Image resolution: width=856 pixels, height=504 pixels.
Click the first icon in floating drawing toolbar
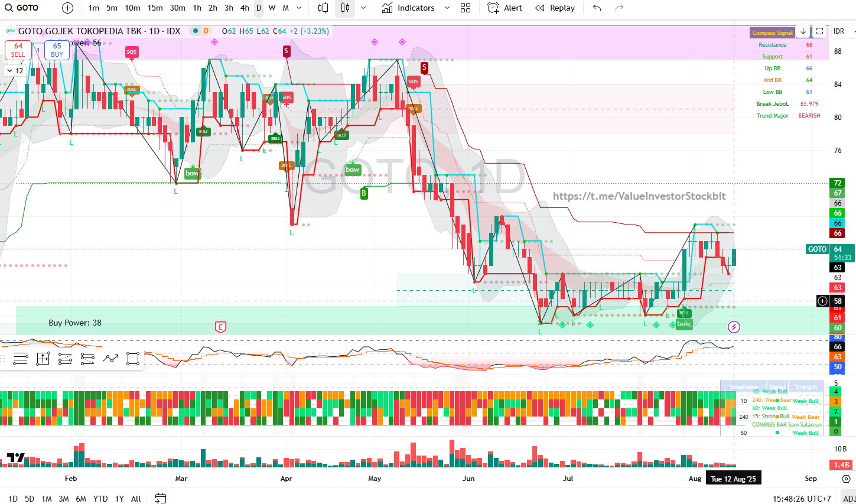tap(20, 358)
